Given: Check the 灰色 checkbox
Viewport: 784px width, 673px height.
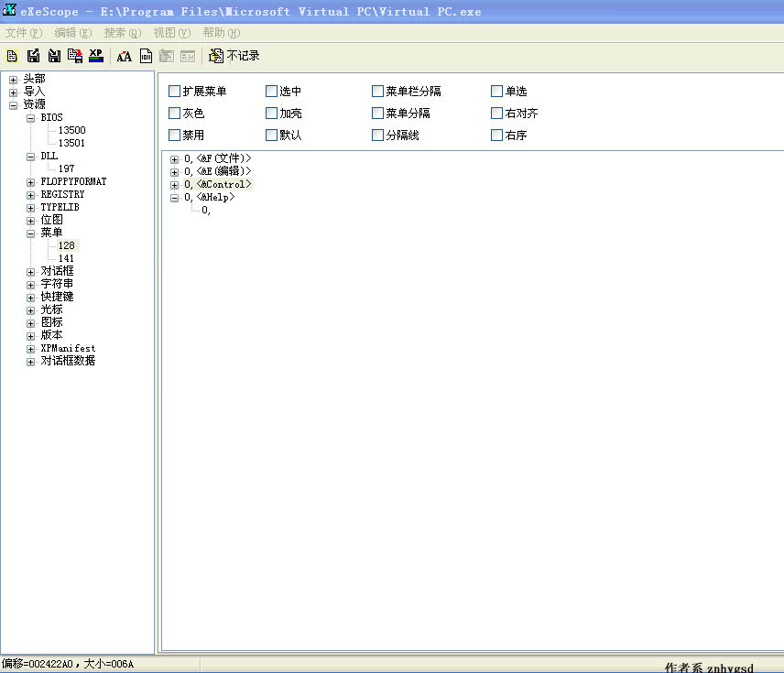Looking at the screenshot, I should 175,114.
